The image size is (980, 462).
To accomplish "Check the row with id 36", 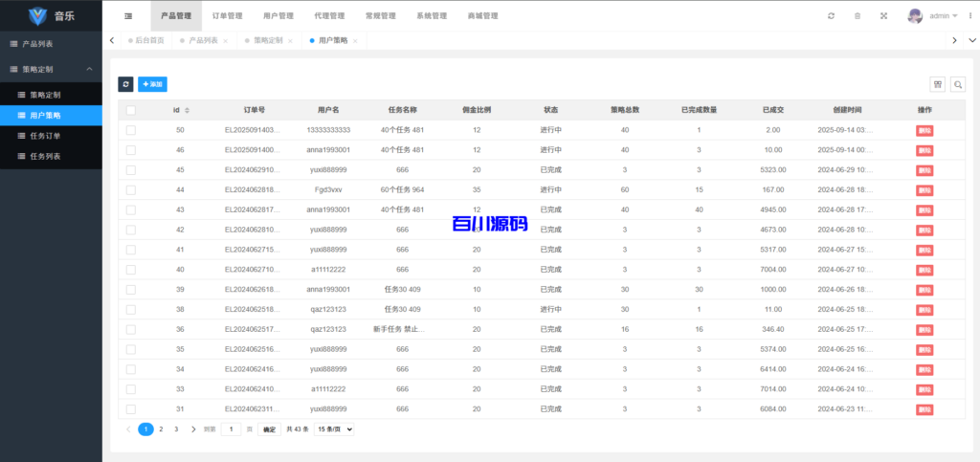I will 130,330.
